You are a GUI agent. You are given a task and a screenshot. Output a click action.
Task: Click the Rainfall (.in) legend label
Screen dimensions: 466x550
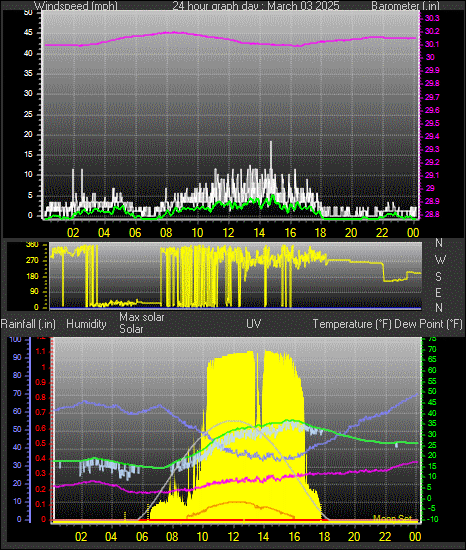click(x=28, y=324)
